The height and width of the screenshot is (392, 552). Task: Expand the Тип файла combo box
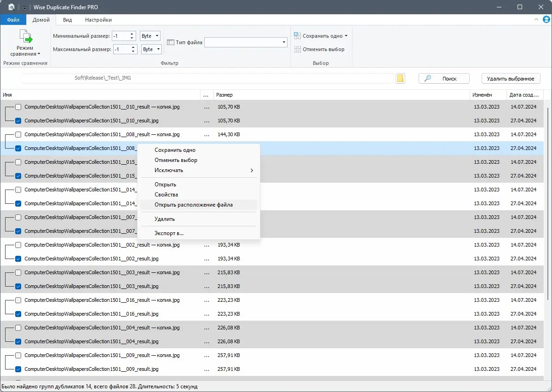click(284, 42)
